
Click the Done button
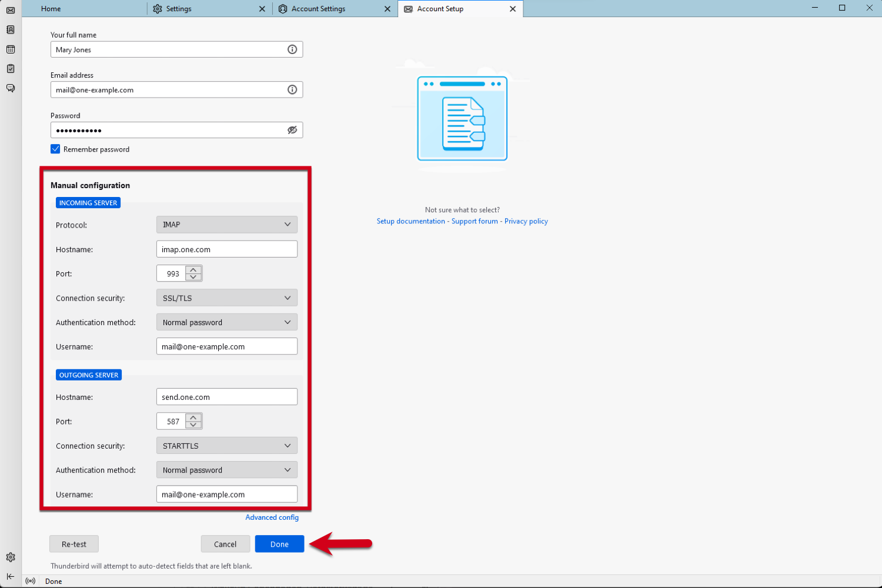(x=279, y=544)
